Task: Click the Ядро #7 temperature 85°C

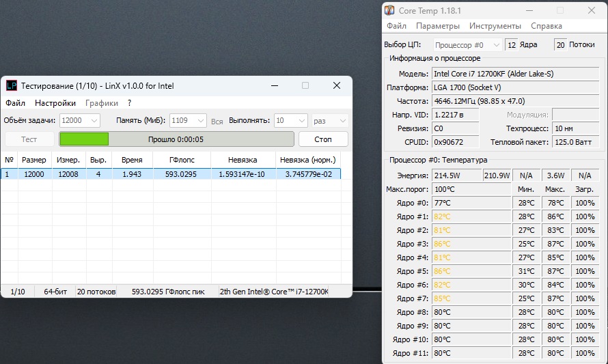Action: pyautogui.click(x=471, y=298)
